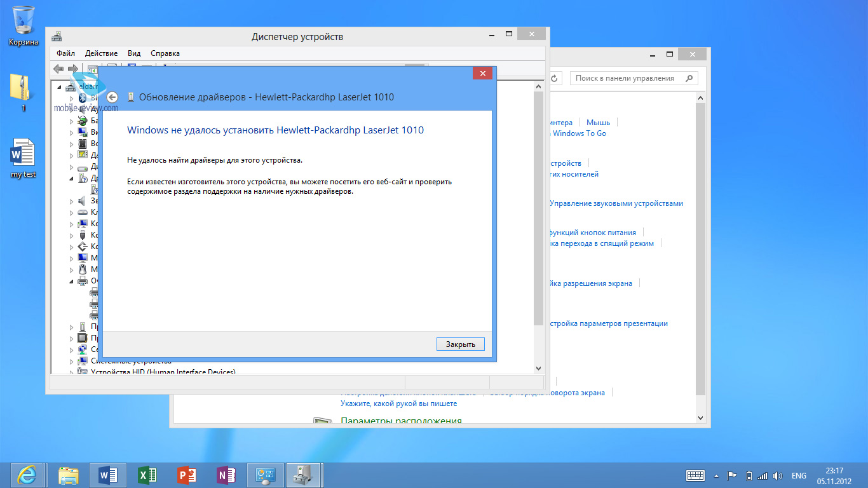
Task: Open File Explorer from the taskbar
Action: pos(69,475)
